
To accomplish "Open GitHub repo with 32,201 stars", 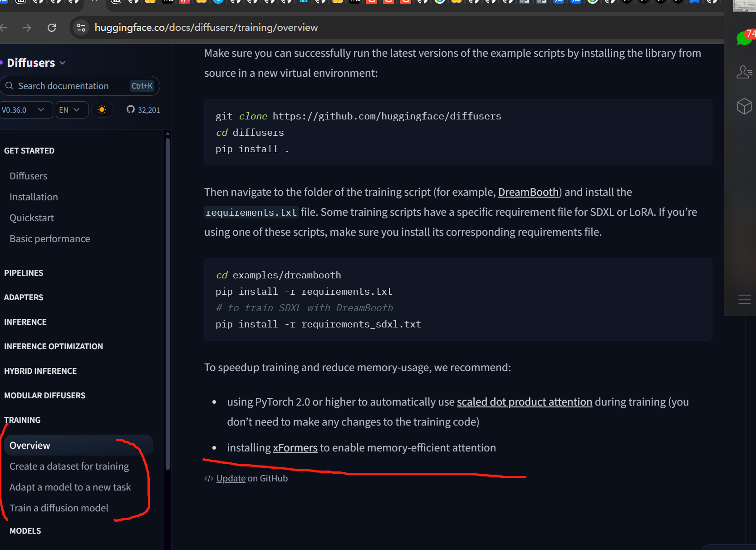I will point(143,110).
